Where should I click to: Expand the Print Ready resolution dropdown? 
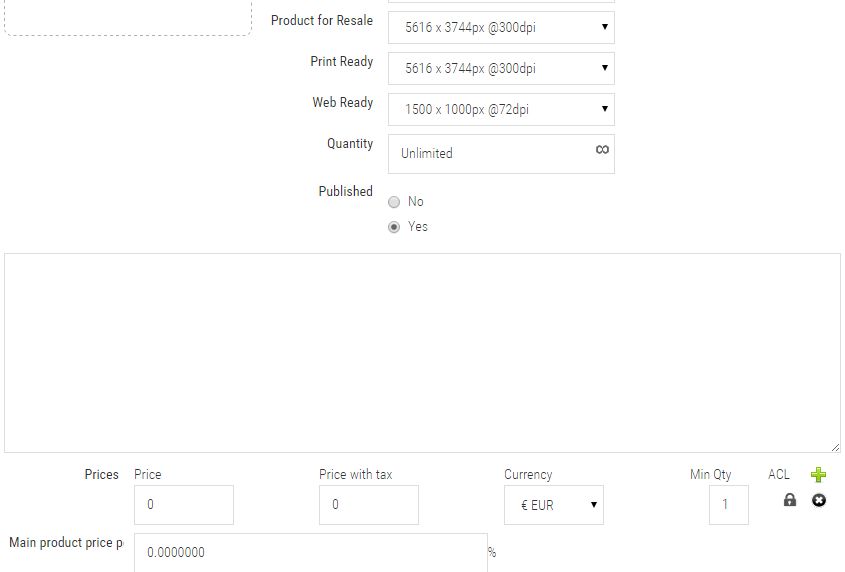[x=501, y=68]
